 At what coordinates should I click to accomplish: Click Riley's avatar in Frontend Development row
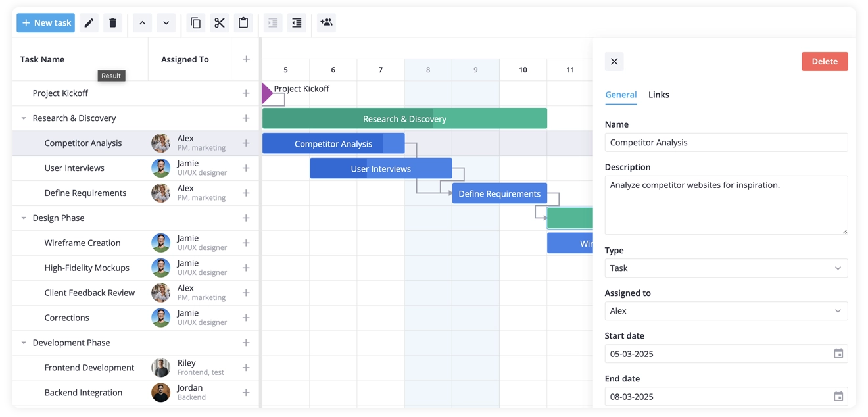161,368
